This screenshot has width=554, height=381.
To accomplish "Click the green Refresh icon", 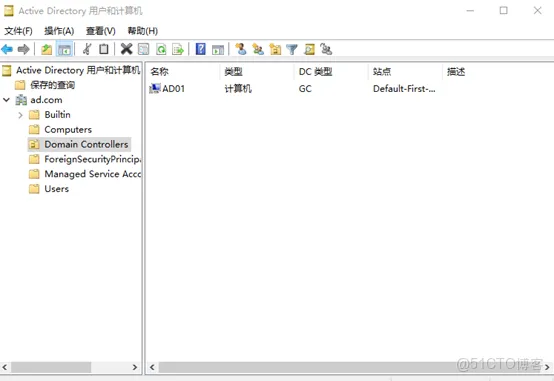I will click(161, 49).
